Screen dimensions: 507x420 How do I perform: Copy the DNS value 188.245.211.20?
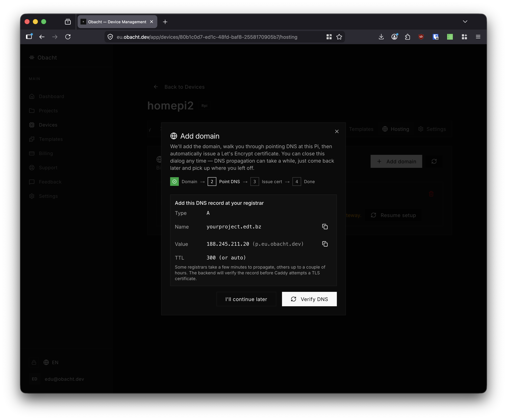(x=325, y=244)
